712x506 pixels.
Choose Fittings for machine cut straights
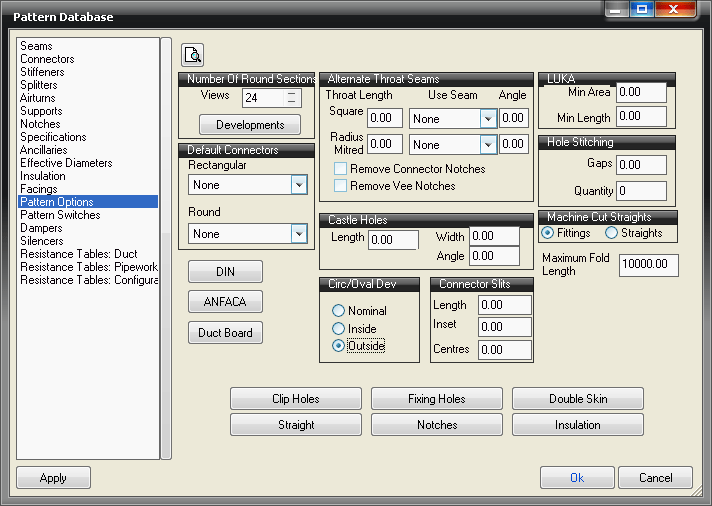pyautogui.click(x=548, y=233)
